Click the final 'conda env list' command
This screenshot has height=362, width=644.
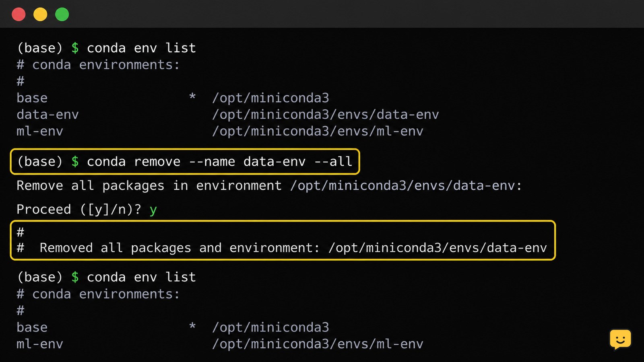pyautogui.click(x=141, y=277)
